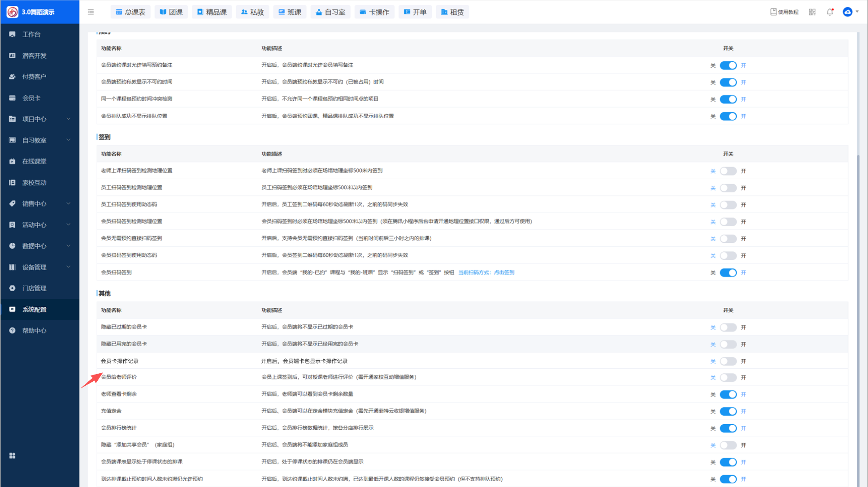The width and height of the screenshot is (868, 487).
Task: Open the 使用教程 tutorial link
Action: [784, 12]
